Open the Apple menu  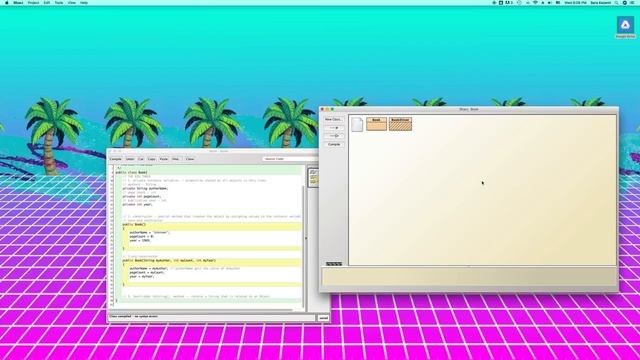tap(7, 3)
